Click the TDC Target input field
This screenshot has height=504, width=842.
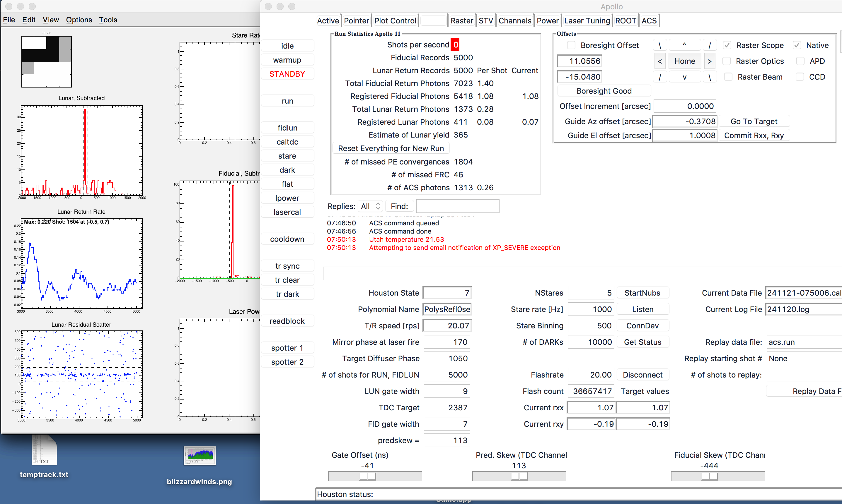click(x=447, y=407)
